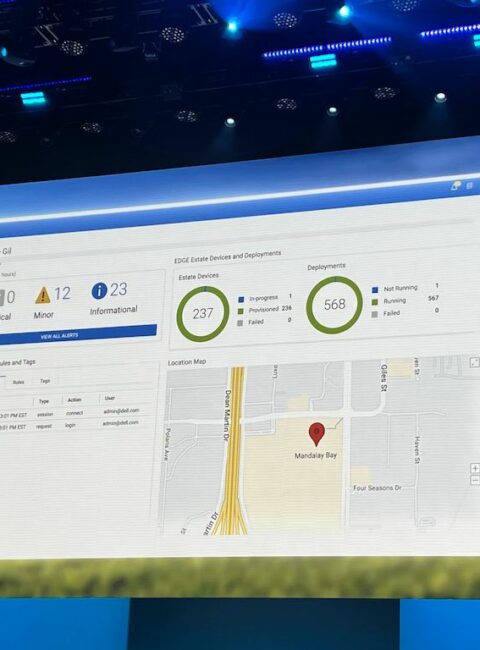Viewport: 480px width, 650px height.
Task: Click the 'request' type cell
Action: [x=44, y=426]
